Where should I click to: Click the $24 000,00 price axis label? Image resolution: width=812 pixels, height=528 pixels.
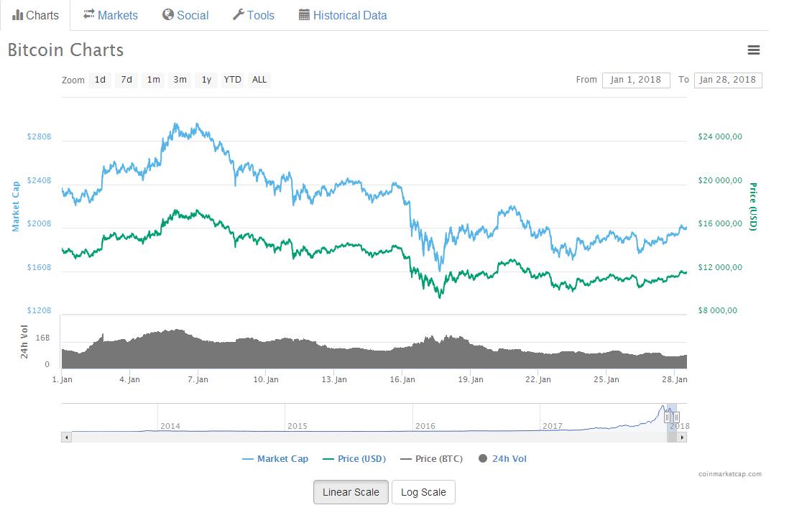(x=720, y=136)
